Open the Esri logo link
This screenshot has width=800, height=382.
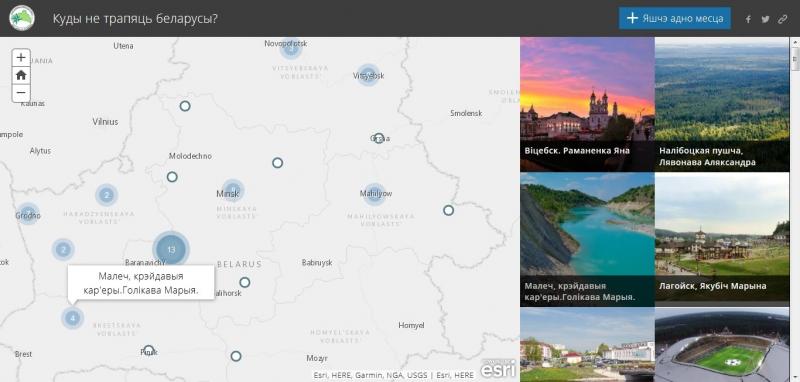[x=498, y=368]
